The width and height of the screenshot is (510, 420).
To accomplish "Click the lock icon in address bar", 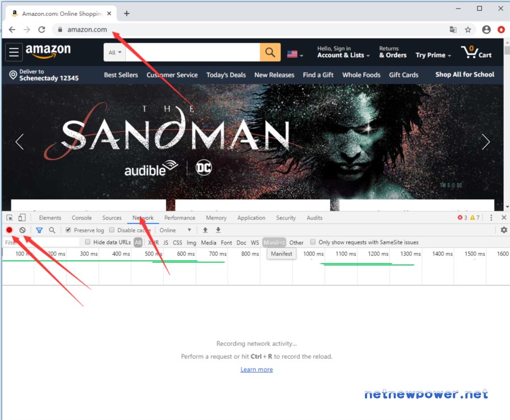I will [x=60, y=29].
